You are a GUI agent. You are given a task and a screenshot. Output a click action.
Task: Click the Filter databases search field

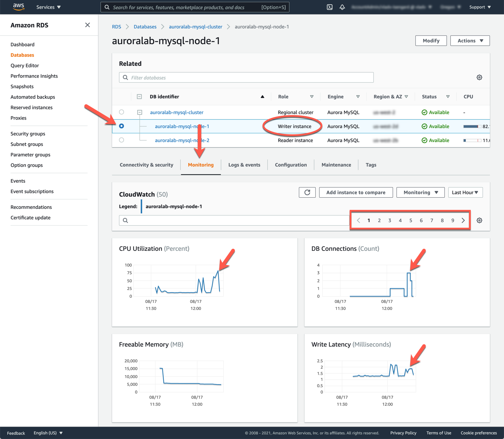coord(250,78)
